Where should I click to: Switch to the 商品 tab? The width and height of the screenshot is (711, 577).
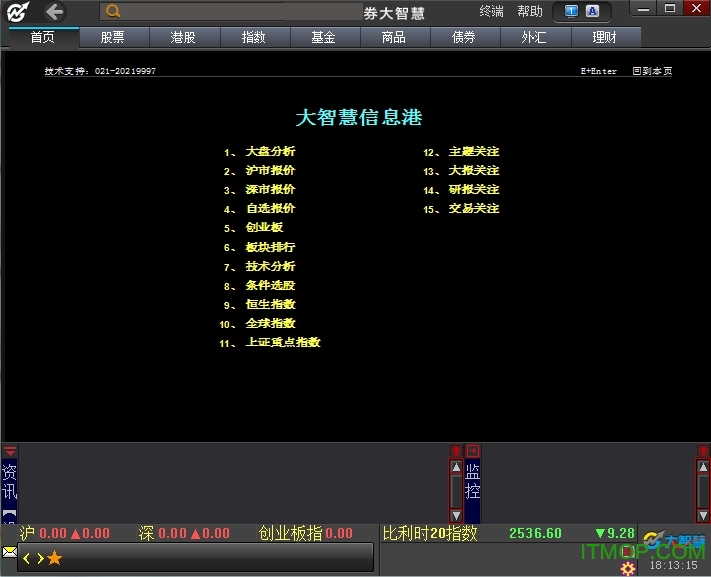point(394,37)
